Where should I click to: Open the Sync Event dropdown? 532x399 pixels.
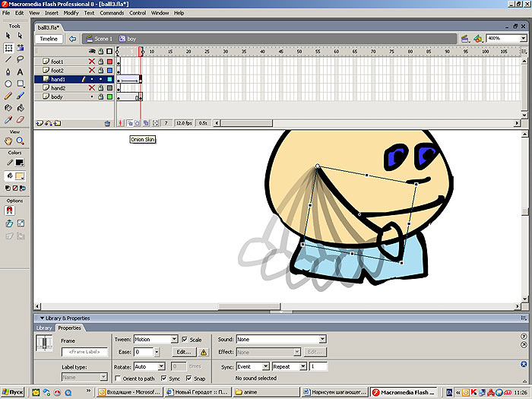[266, 366]
